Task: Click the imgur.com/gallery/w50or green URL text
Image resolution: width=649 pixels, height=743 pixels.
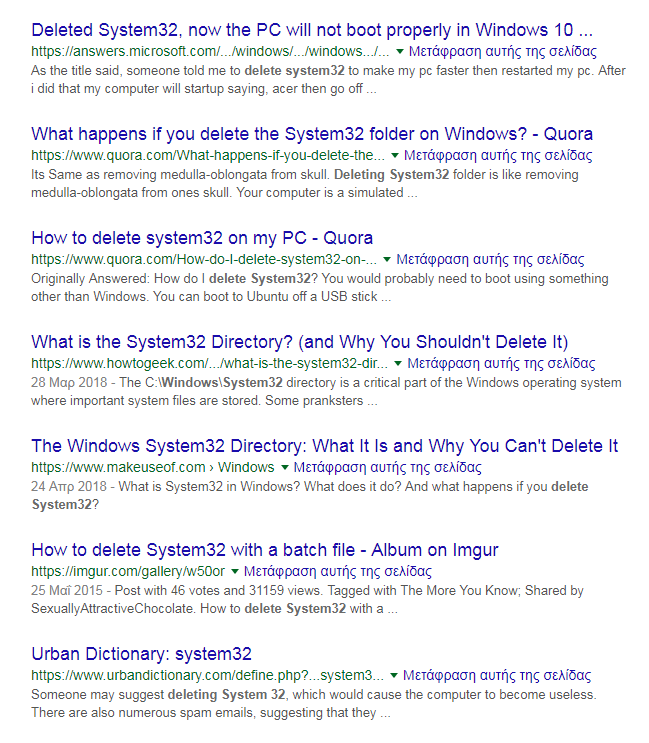Action: point(128,572)
